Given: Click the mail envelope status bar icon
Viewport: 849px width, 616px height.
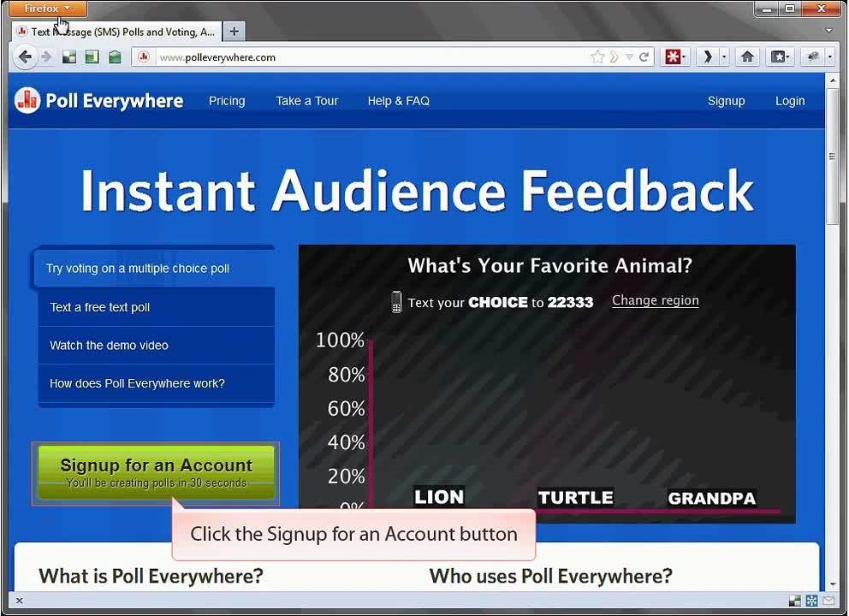Looking at the screenshot, I should point(828,601).
